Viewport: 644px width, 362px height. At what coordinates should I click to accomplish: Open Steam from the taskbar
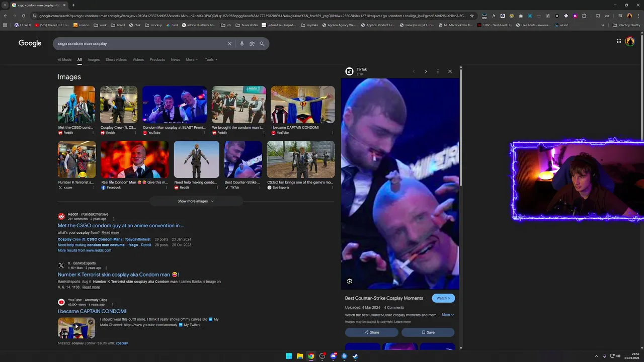coord(355,356)
